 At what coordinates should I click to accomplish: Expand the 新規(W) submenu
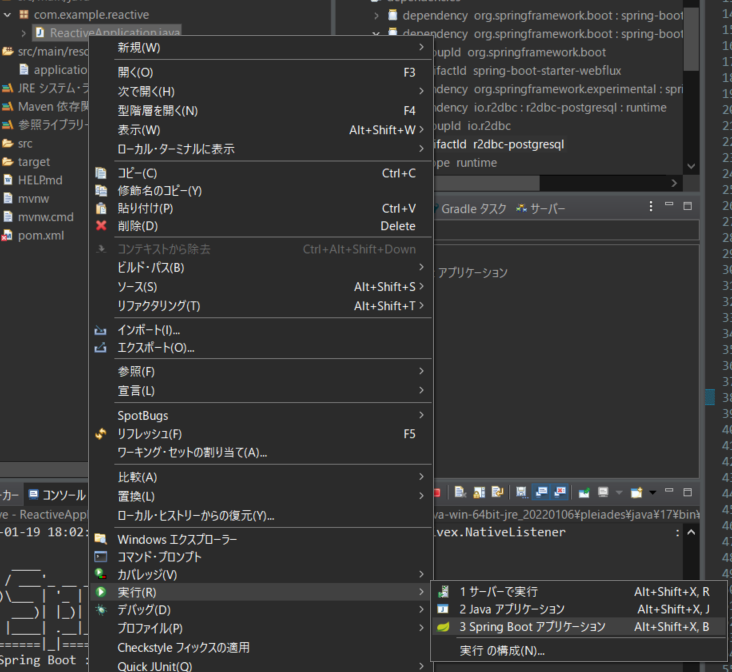[x=260, y=48]
